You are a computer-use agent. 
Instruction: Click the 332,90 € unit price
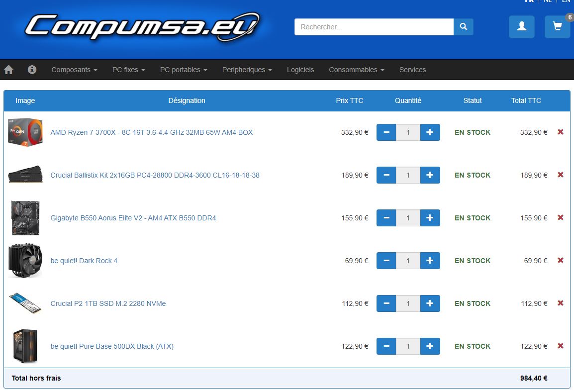pyautogui.click(x=355, y=132)
